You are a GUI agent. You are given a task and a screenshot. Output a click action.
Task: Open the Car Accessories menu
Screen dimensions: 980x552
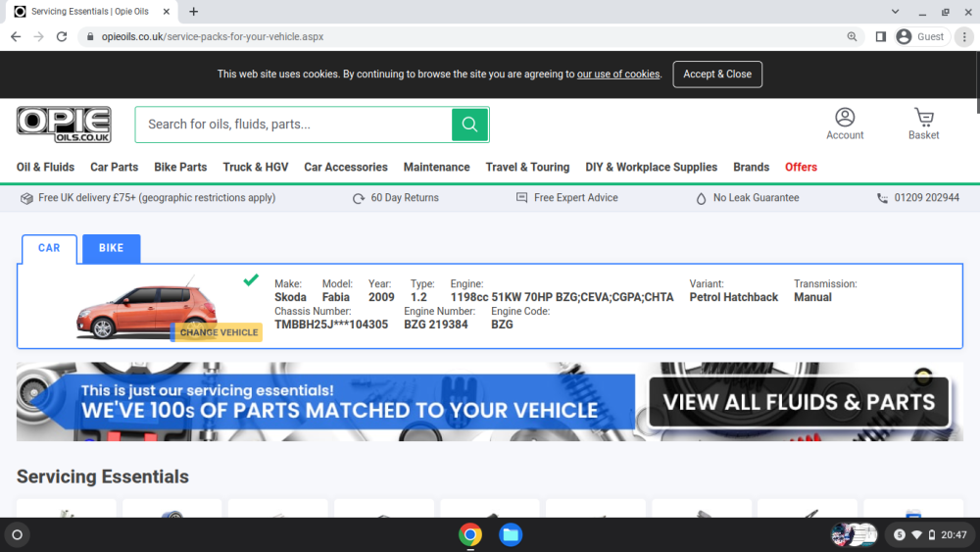[346, 167]
